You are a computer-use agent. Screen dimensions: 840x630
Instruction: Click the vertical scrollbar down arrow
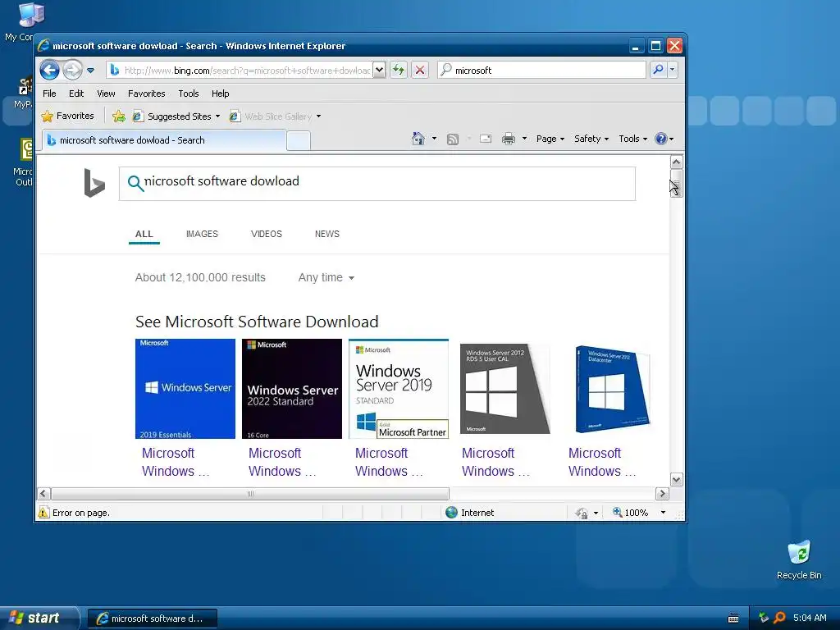point(677,479)
